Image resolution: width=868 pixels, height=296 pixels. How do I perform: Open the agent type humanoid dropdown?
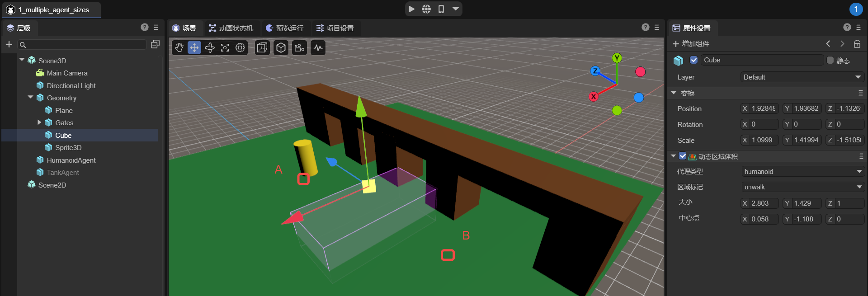[802, 172]
